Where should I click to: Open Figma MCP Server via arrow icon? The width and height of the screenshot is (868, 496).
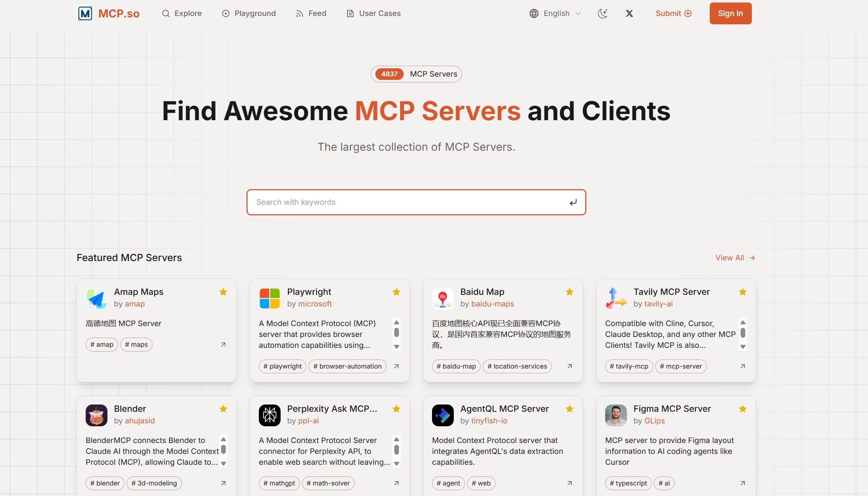point(743,483)
